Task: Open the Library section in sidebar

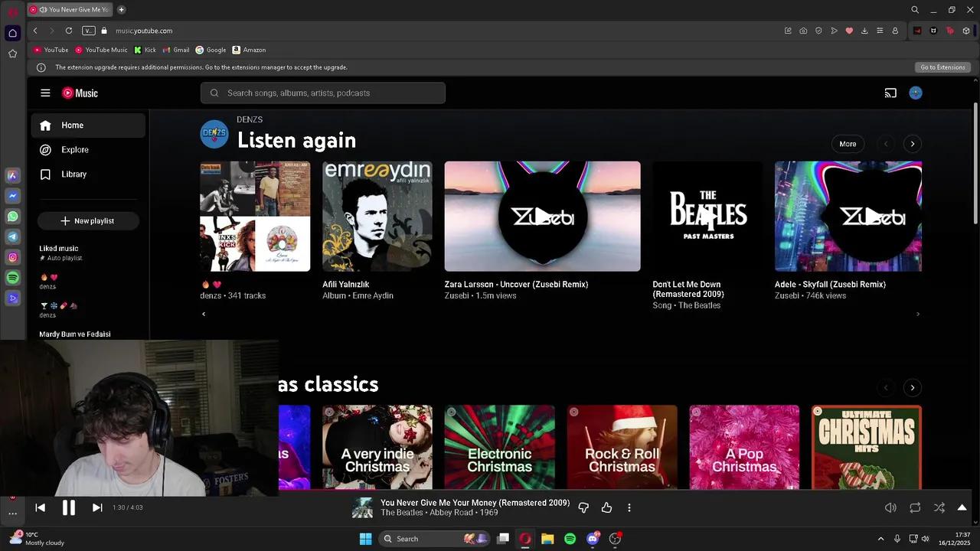Action: [x=88, y=174]
